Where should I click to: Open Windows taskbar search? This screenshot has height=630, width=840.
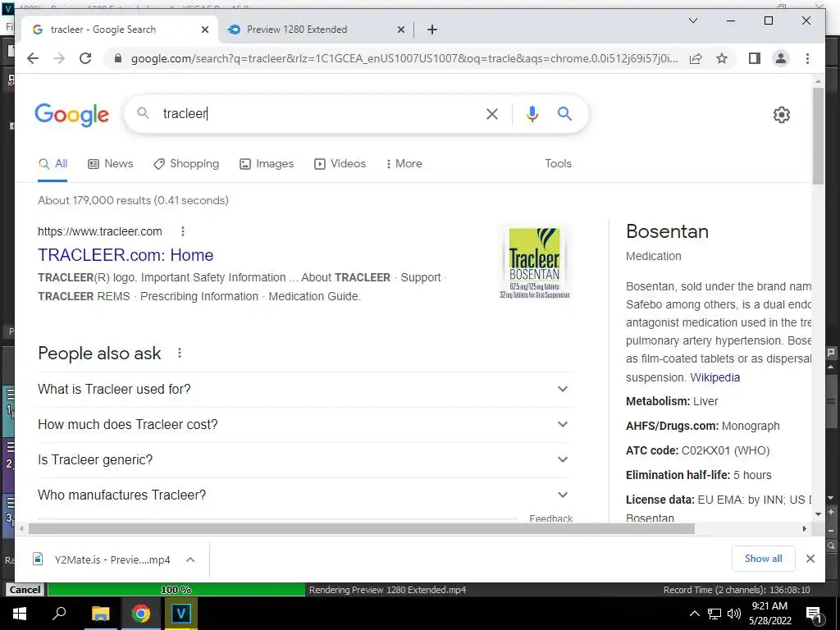59,614
